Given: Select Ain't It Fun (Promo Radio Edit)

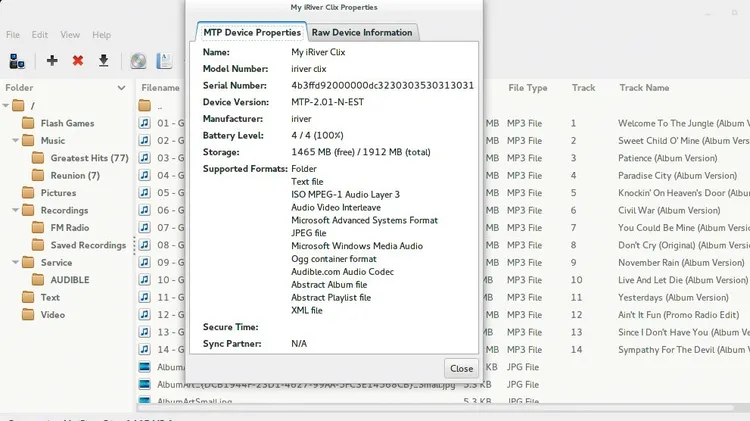Looking at the screenshot, I should [x=678, y=315].
